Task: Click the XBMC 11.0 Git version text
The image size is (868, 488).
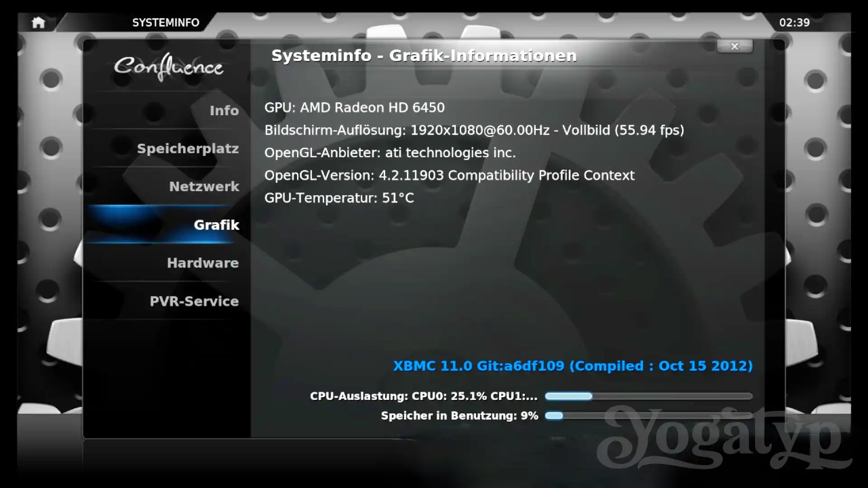Action: click(573, 366)
